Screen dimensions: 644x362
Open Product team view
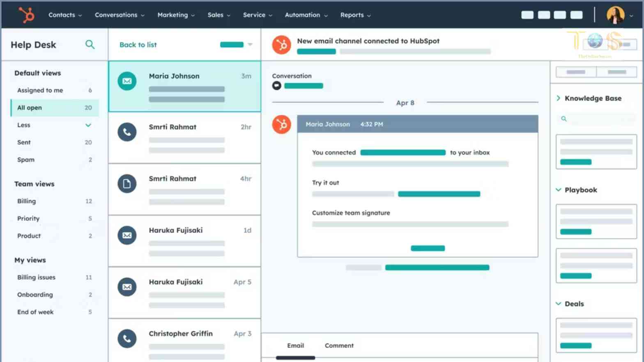[55, 236]
